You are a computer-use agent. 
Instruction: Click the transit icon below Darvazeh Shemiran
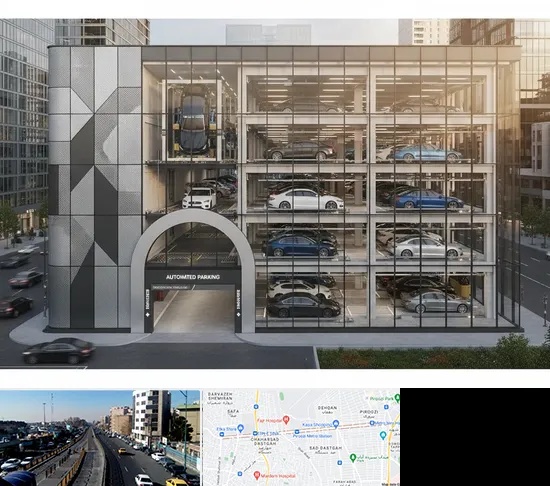click(x=256, y=407)
